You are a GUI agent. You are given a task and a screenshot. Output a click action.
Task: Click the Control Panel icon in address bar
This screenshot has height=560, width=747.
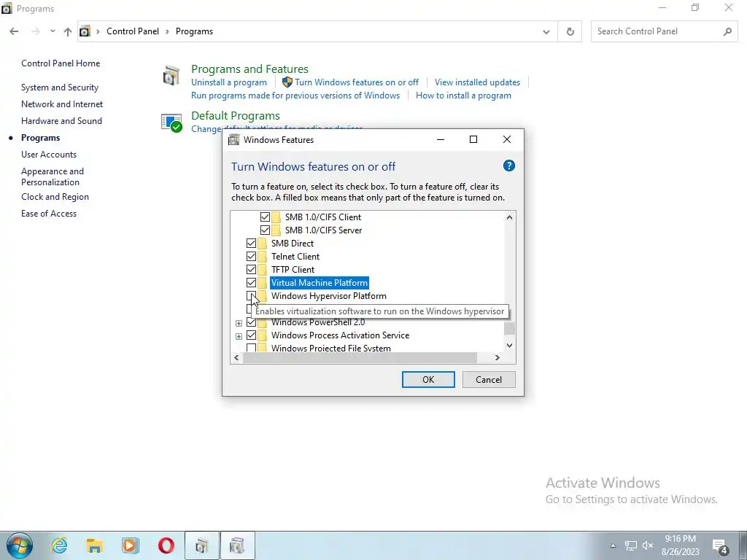pyautogui.click(x=85, y=31)
